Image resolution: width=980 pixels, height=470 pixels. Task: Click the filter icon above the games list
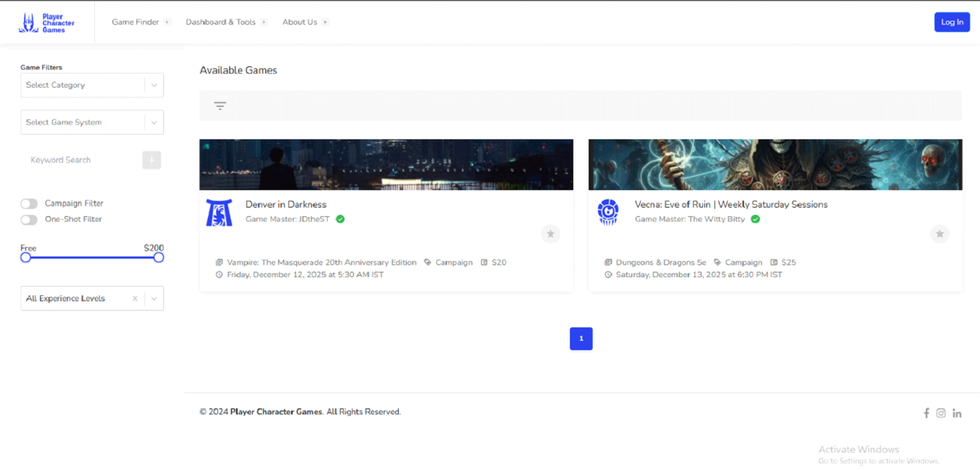pos(220,105)
